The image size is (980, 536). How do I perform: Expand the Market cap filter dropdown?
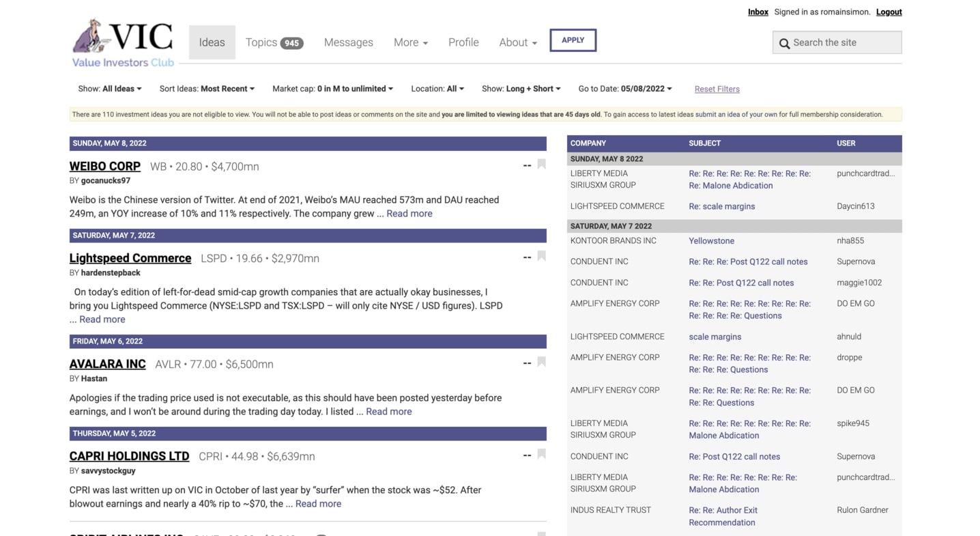pyautogui.click(x=332, y=89)
